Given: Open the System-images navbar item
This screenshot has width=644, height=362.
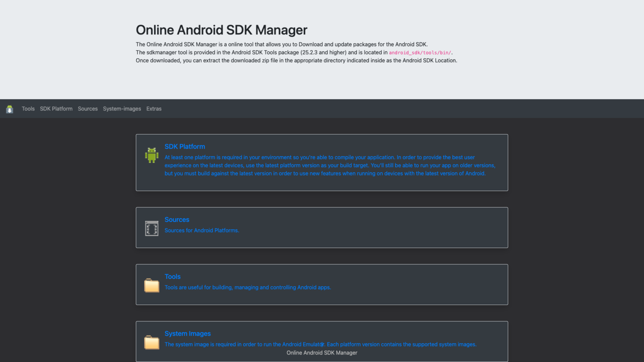Looking at the screenshot, I should click(122, 109).
